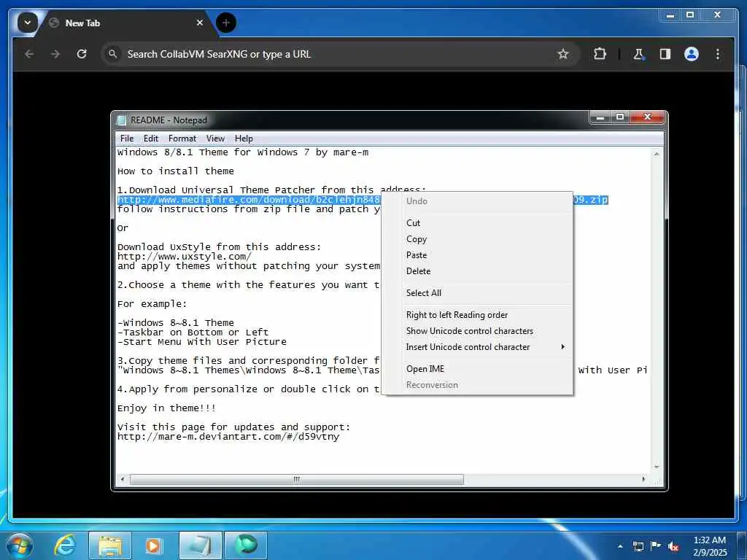Click the muted volume tray icon

[673, 547]
